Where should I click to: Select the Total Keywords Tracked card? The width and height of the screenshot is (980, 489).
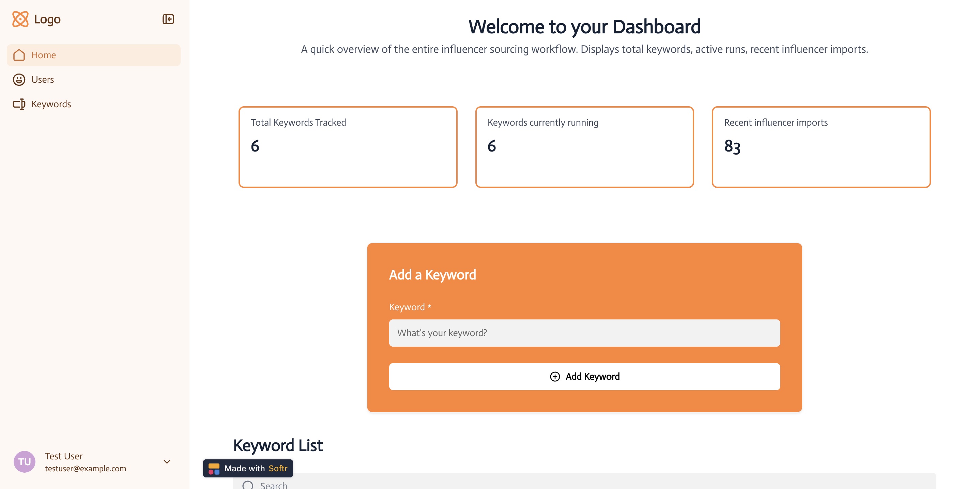pyautogui.click(x=347, y=147)
